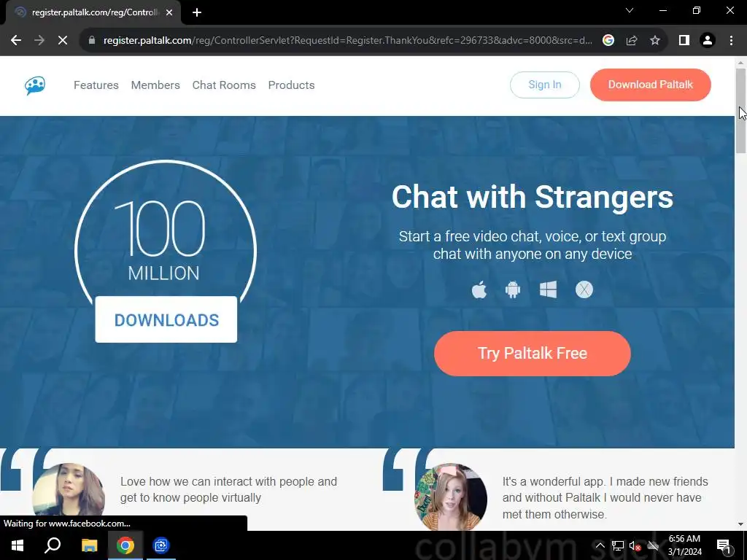Open the Members menu item

[x=155, y=85]
